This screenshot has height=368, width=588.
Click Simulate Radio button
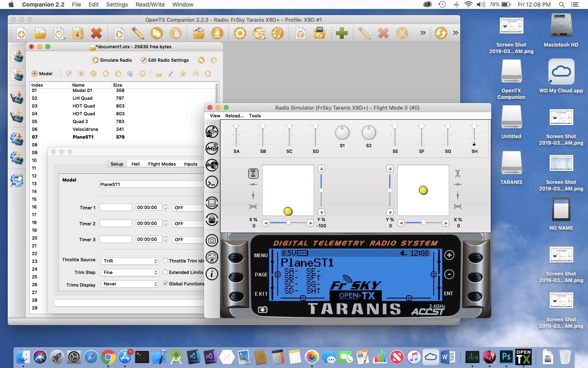tap(112, 60)
